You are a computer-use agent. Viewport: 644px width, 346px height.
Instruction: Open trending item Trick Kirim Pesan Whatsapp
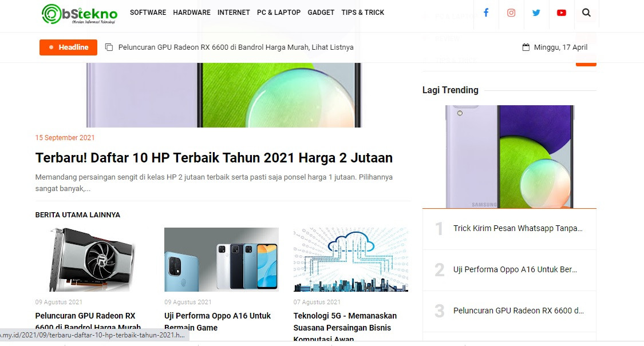pos(518,229)
